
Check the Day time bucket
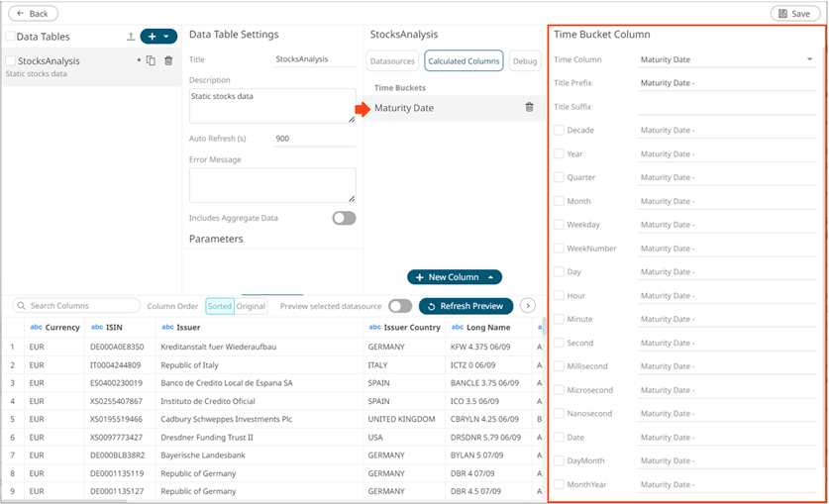(x=559, y=271)
